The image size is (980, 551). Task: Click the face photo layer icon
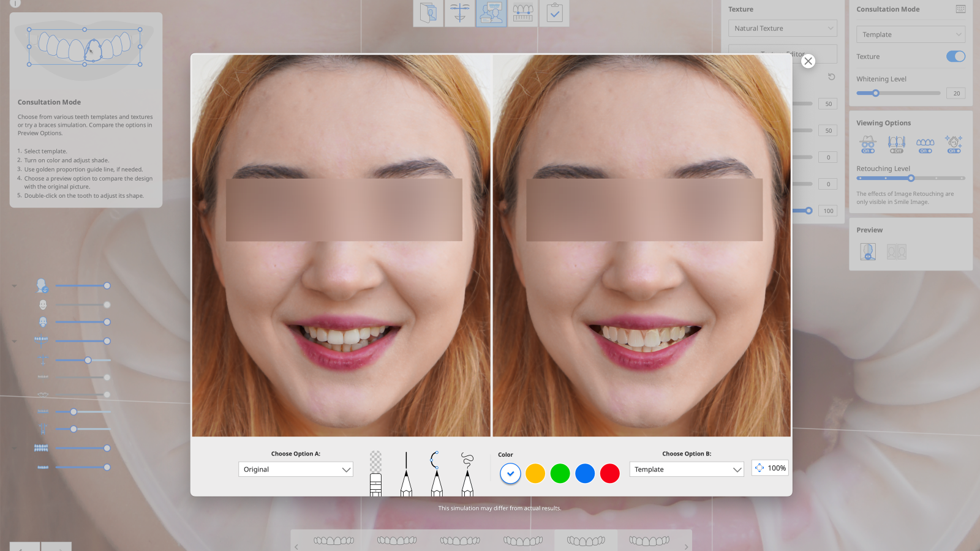(x=42, y=286)
